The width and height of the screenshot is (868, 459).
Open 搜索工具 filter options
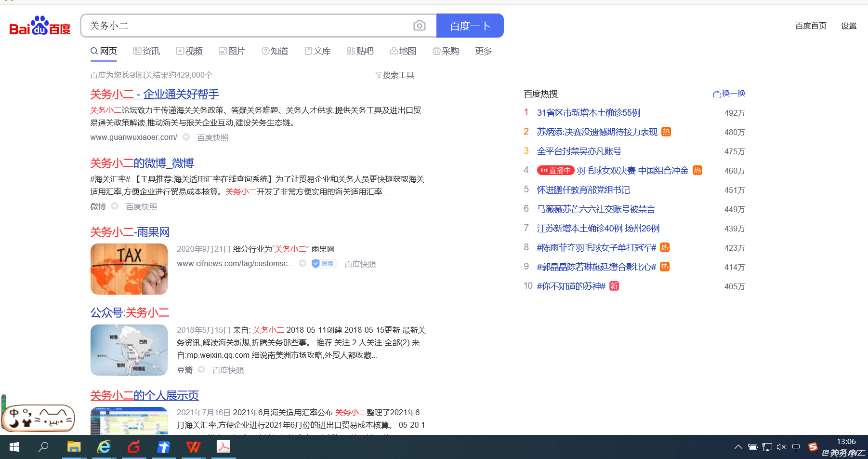pyautogui.click(x=395, y=75)
